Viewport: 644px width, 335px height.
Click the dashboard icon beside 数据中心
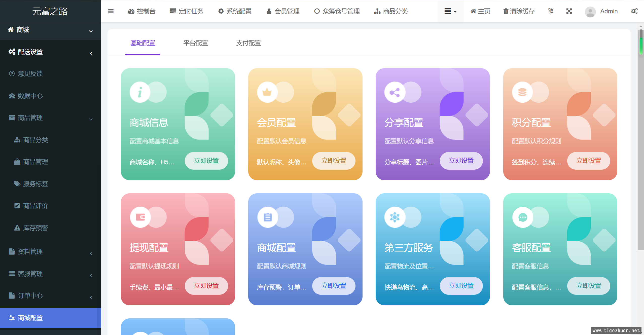[12, 96]
